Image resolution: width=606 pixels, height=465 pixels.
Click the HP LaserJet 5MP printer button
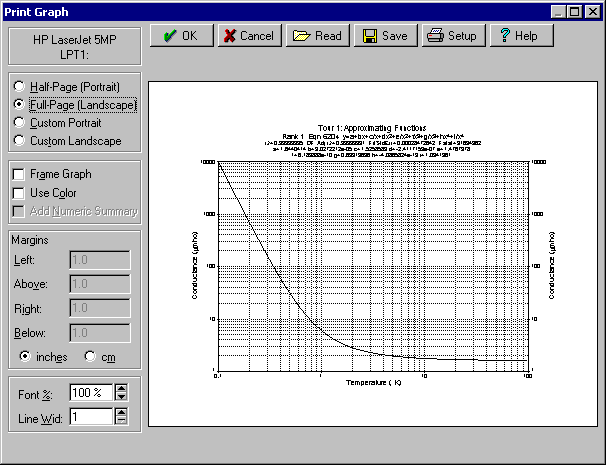click(75, 45)
